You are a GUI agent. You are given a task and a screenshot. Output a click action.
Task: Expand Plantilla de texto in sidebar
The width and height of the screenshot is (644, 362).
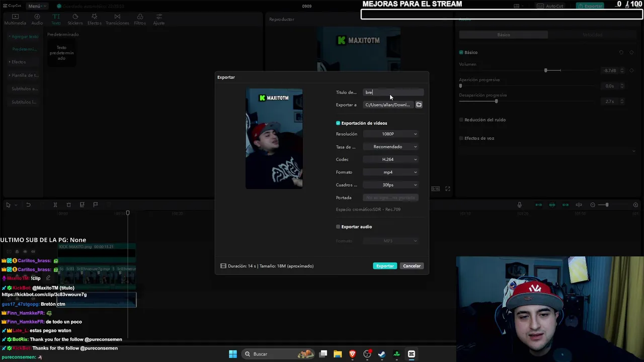tap(24, 75)
